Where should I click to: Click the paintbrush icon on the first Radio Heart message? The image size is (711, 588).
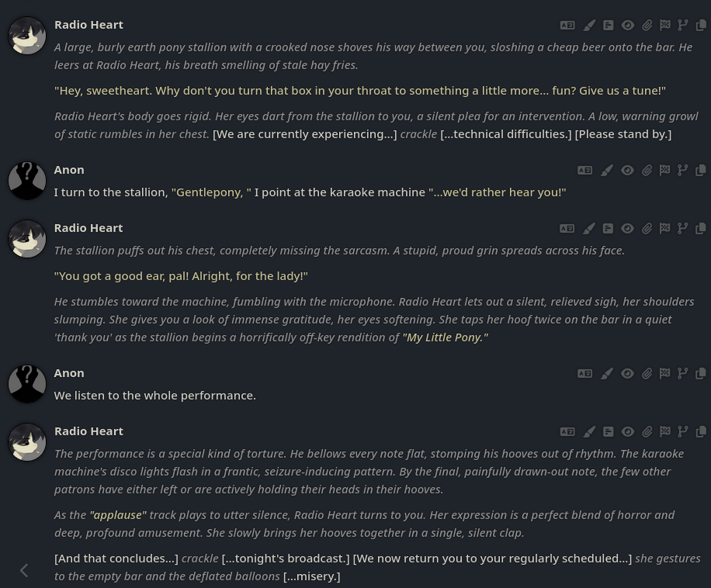pos(588,26)
